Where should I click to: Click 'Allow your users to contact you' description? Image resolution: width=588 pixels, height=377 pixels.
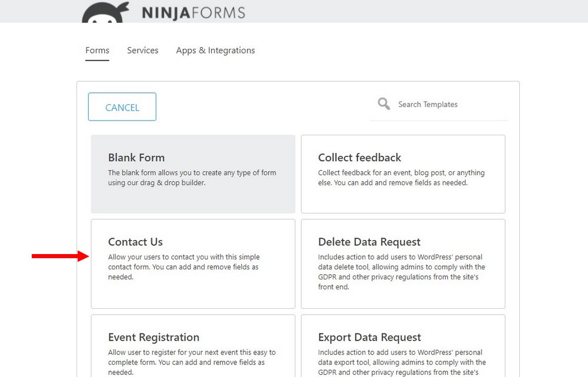183,266
